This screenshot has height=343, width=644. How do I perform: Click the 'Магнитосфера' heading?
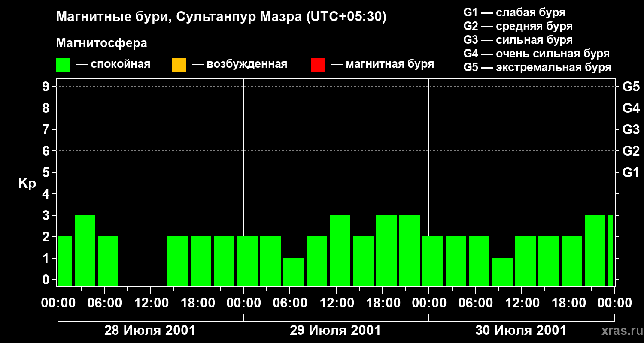(x=102, y=43)
